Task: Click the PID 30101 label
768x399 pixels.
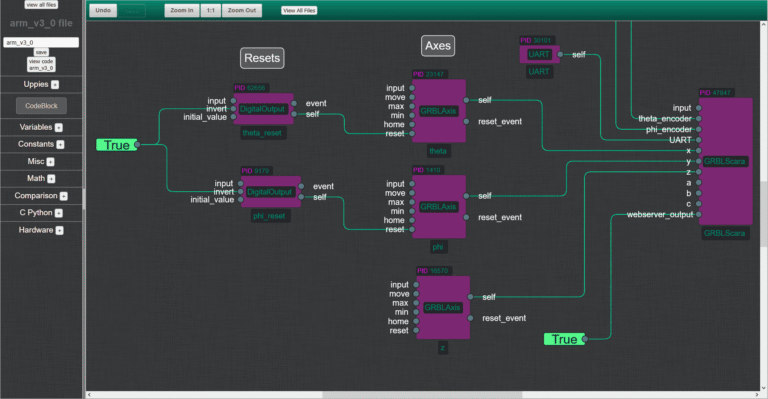Action: [536, 41]
